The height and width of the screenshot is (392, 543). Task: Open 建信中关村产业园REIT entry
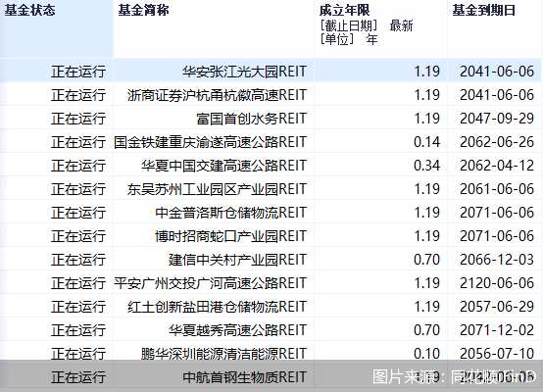pos(237,260)
